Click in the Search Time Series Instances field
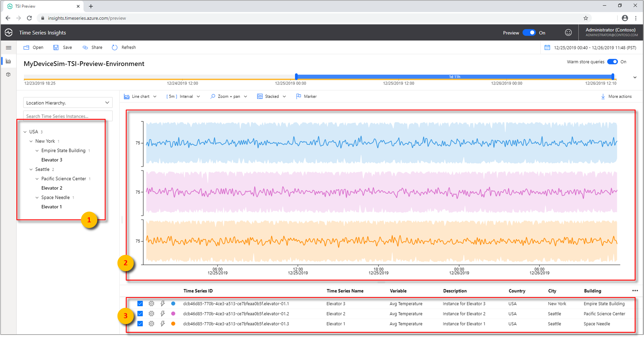 pyautogui.click(x=67, y=116)
